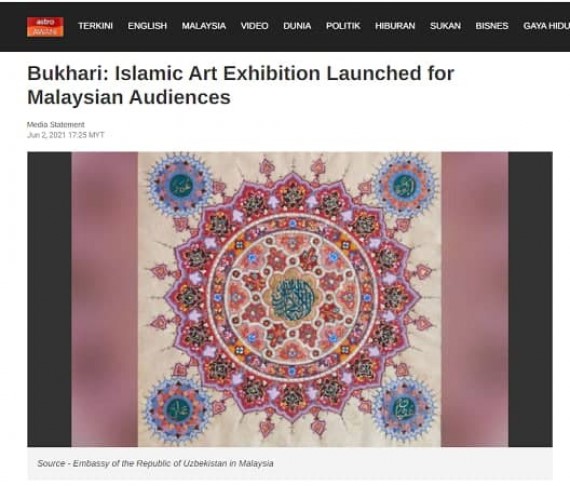This screenshot has width=570, height=486.
Task: Click the top-right blue corner medallion
Action: click(x=404, y=185)
